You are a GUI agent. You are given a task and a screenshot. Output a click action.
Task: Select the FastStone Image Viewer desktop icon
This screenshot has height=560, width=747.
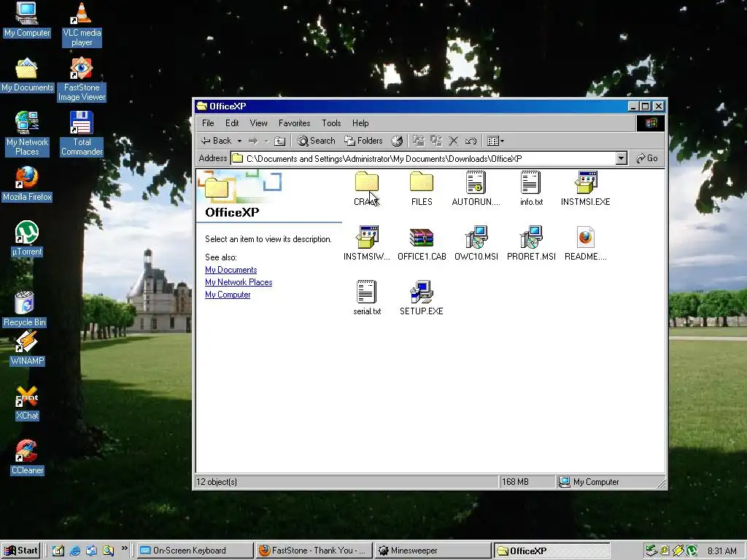click(82, 79)
